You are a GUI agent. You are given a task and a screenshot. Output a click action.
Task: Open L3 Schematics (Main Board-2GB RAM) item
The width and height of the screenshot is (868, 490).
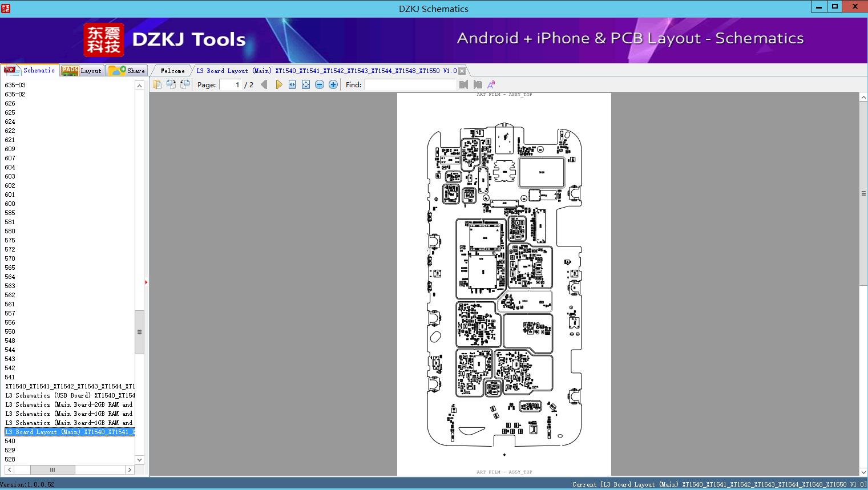click(70, 404)
